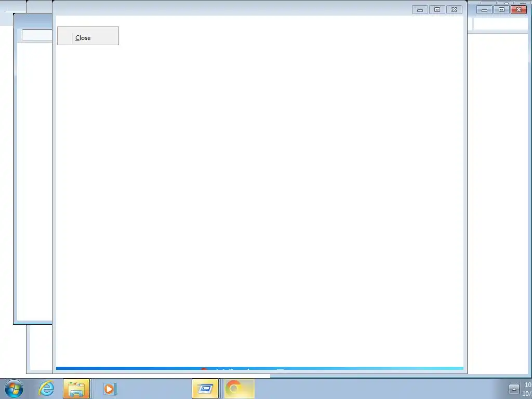Close the front window using its grey X
This screenshot has width=532, height=399.
click(x=454, y=10)
